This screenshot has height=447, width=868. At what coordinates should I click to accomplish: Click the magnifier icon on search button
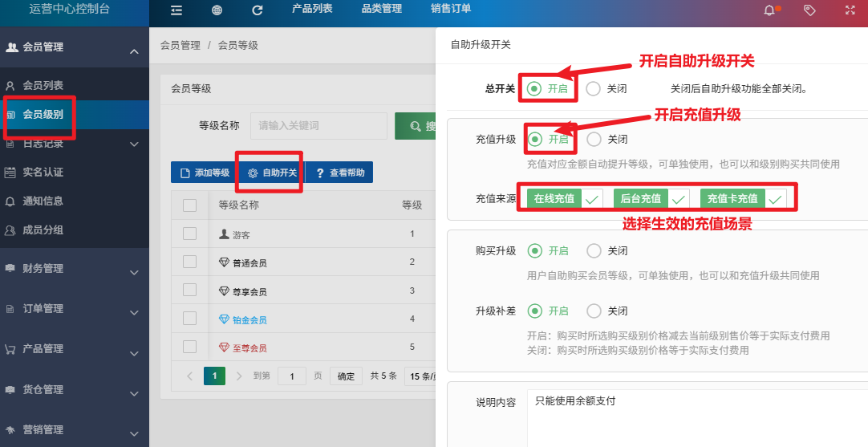click(416, 126)
